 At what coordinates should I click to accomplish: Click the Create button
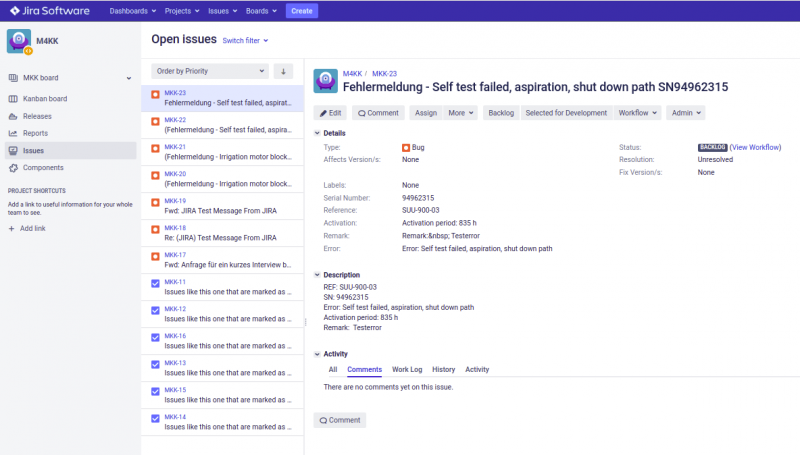coord(301,11)
